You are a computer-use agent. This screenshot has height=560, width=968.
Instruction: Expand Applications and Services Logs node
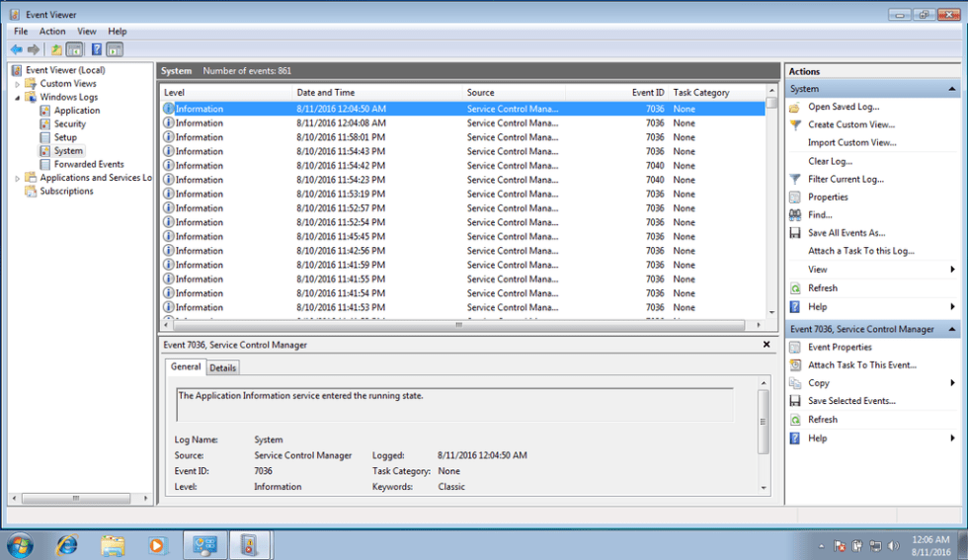(17, 179)
